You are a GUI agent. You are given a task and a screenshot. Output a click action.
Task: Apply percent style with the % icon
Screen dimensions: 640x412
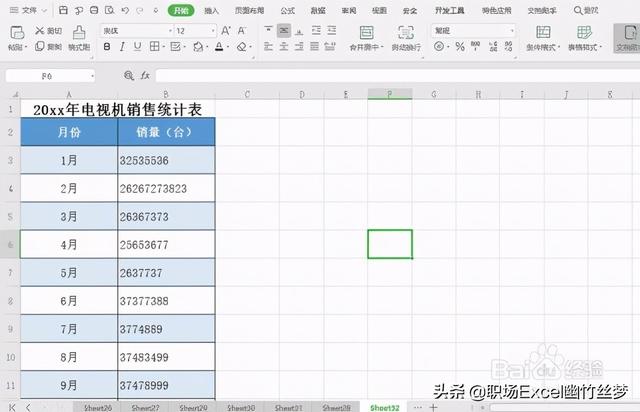point(460,47)
